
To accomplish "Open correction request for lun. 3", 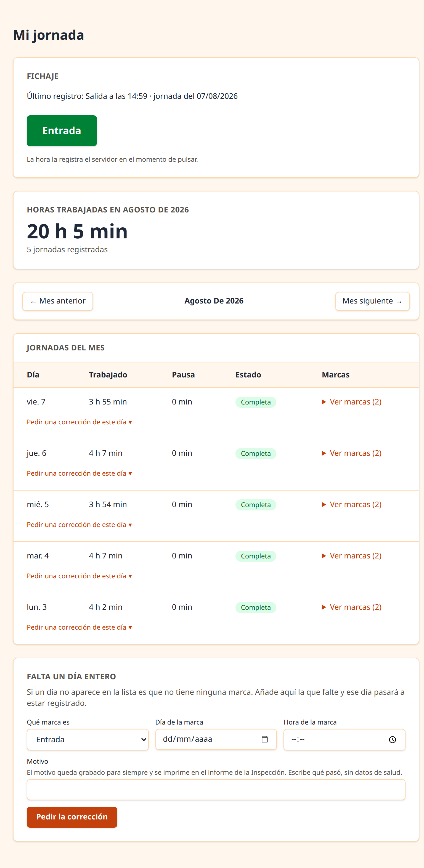I will pyautogui.click(x=79, y=627).
